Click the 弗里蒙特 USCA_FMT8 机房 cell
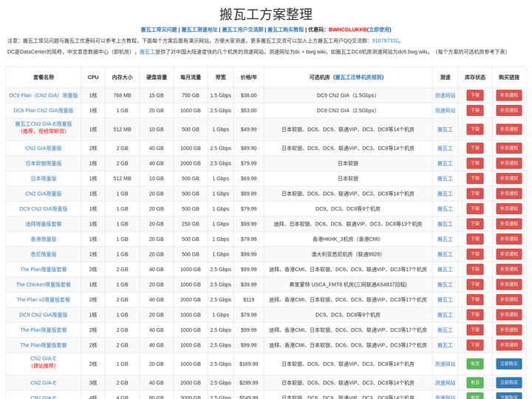Screen dimensions: 532x399 [x=348, y=284]
